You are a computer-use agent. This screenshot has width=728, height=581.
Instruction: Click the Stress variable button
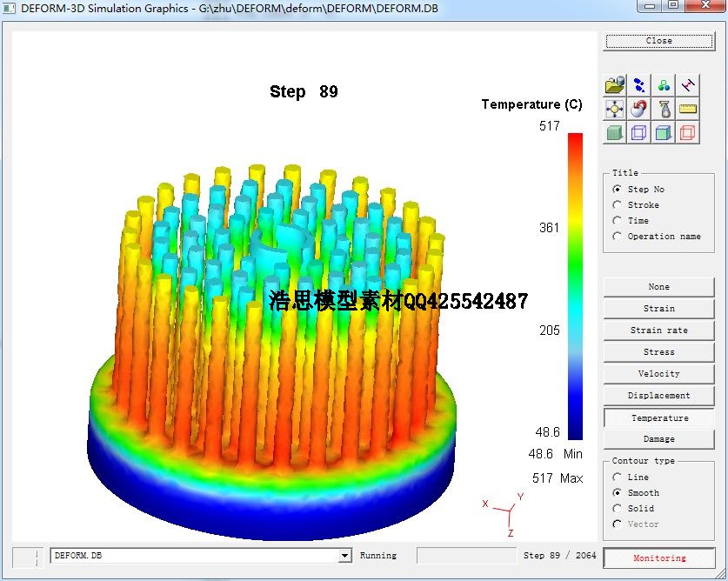tap(658, 352)
